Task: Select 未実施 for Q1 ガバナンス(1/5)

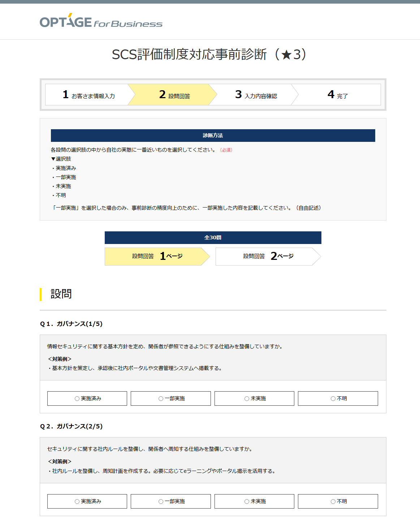Action: [x=254, y=398]
